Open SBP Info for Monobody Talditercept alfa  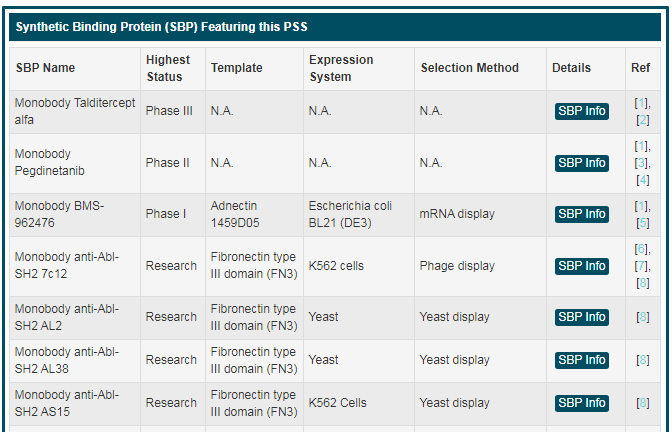pyautogui.click(x=581, y=111)
